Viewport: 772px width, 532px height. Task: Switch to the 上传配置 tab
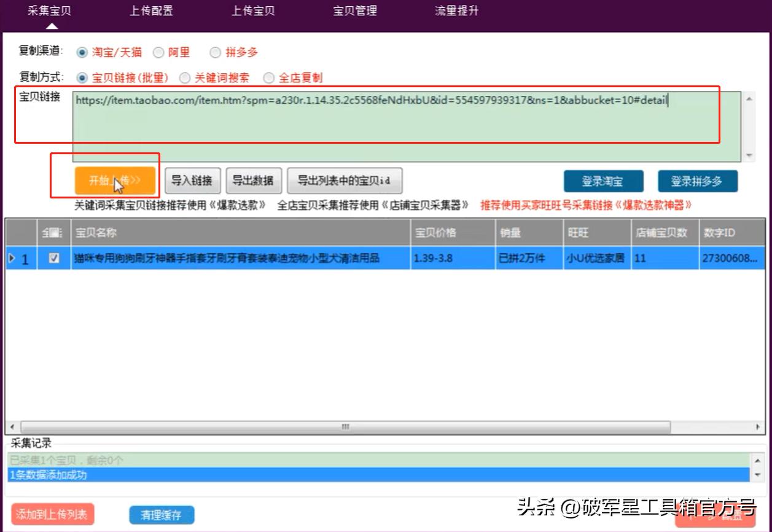[151, 11]
